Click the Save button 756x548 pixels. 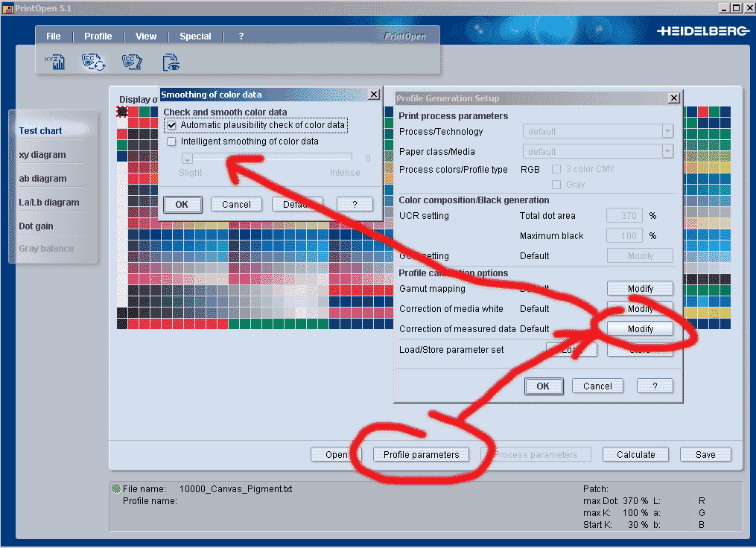[x=705, y=454]
